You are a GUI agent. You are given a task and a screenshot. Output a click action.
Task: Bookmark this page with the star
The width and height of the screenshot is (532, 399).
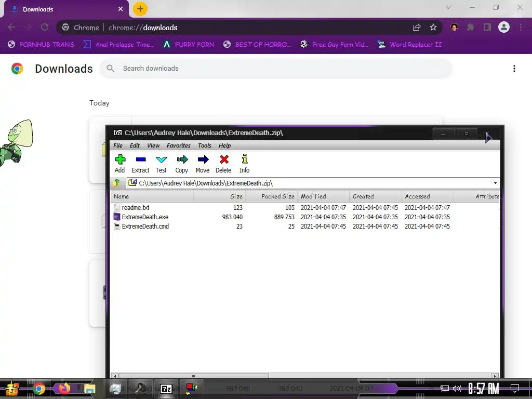coord(433,28)
